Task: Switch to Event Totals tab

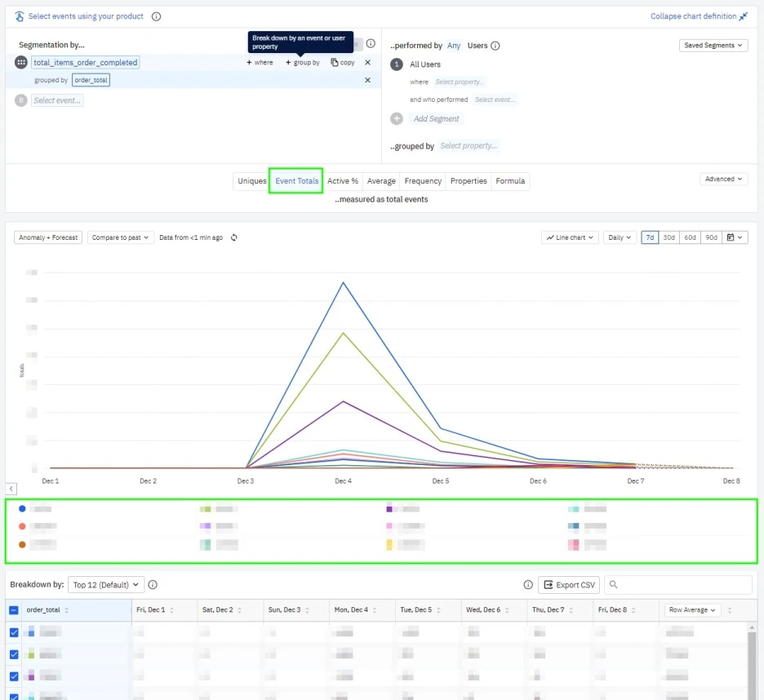Action: click(x=296, y=181)
